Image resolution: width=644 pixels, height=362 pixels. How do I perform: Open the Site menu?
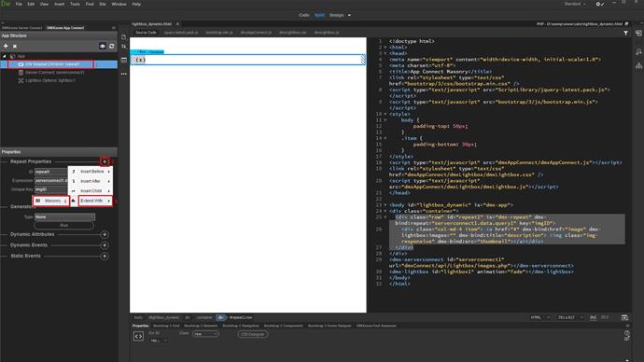(x=103, y=4)
